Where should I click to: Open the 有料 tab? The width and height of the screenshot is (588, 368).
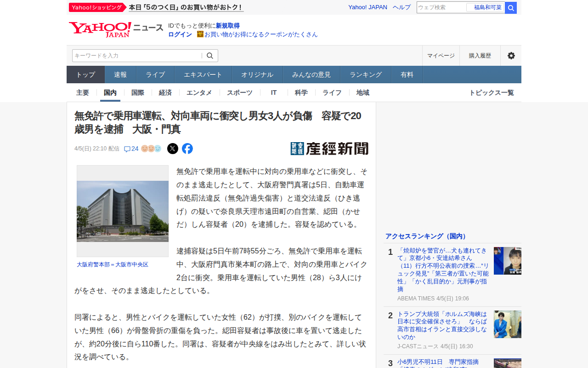(407, 75)
